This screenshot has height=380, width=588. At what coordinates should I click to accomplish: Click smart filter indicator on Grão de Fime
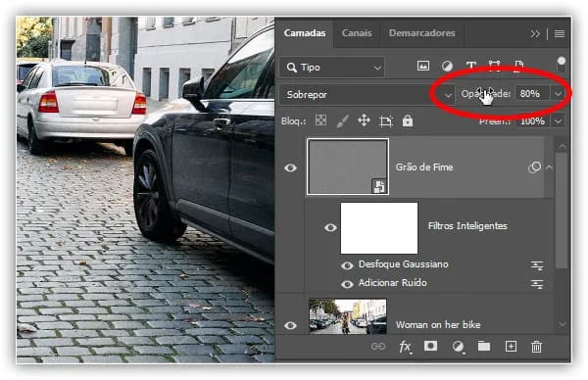coord(534,167)
